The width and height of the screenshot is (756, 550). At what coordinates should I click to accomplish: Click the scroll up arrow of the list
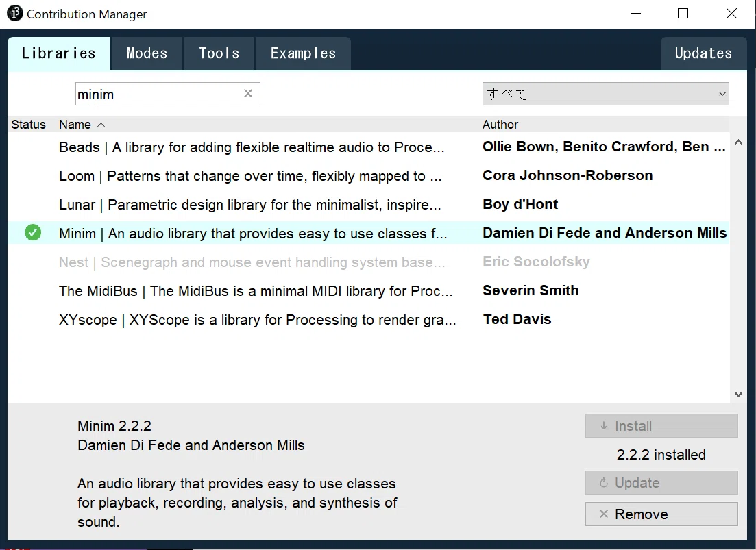[x=738, y=142]
